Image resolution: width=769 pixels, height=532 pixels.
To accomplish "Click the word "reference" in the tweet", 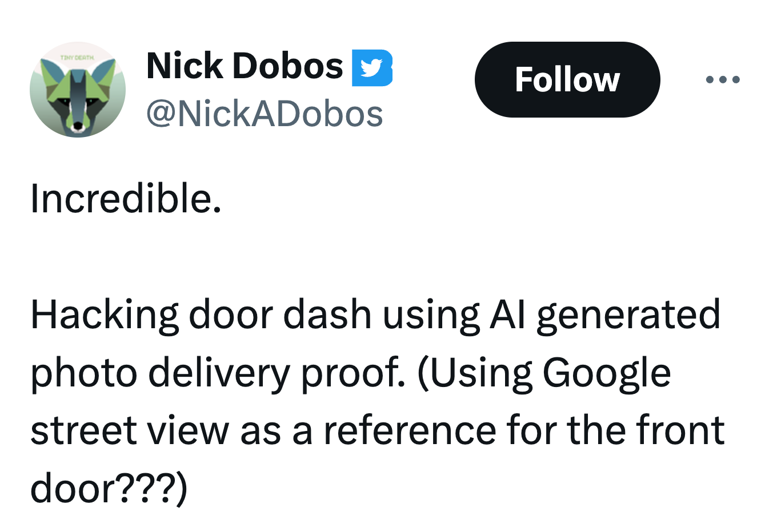I will (x=410, y=431).
